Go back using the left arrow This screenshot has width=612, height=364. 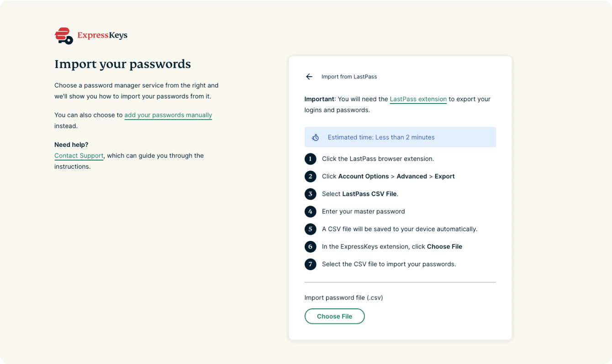[309, 77]
